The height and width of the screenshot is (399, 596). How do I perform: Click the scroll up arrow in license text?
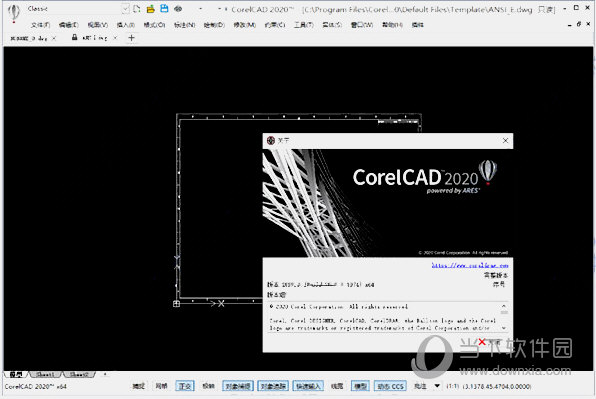tap(504, 306)
